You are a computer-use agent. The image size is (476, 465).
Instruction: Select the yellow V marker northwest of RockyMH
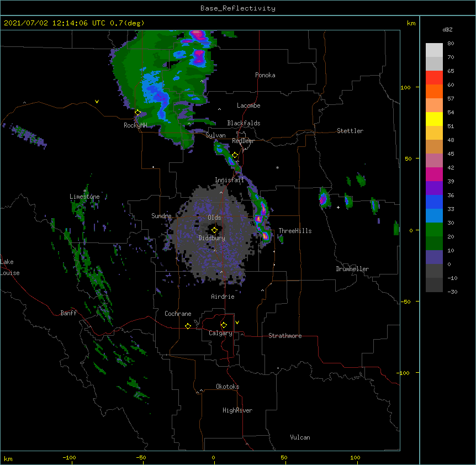tap(97, 102)
